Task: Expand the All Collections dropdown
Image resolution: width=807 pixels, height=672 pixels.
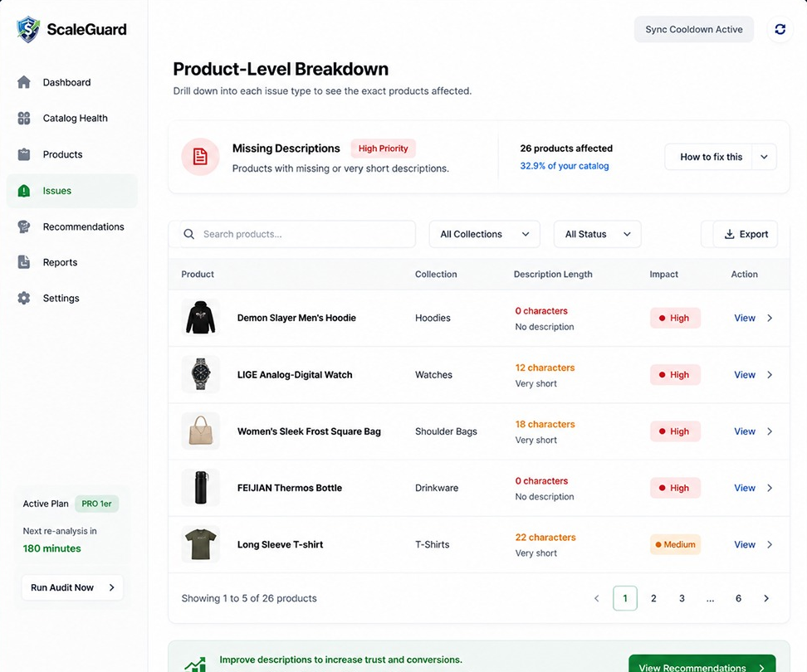Action: (484, 234)
